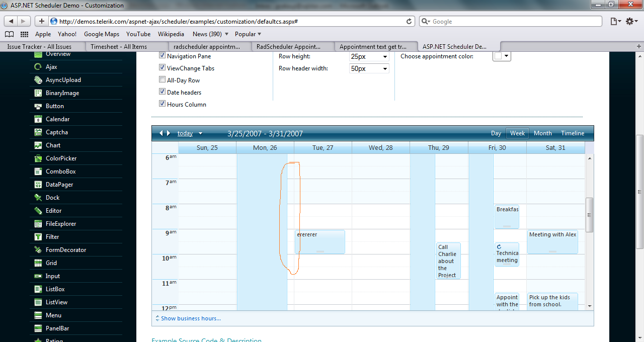Click the browser Back arrow
Screen dimensions: 644x342
(11, 21)
